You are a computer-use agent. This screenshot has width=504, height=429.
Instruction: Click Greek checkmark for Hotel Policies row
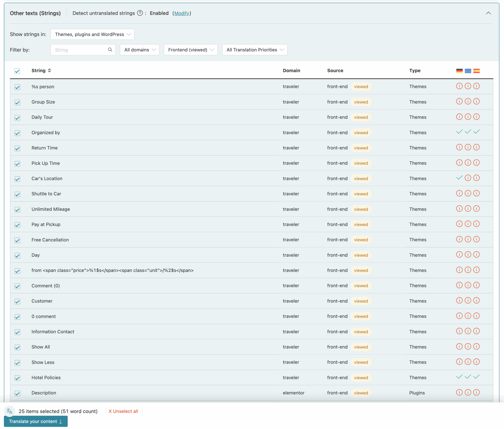[468, 377]
